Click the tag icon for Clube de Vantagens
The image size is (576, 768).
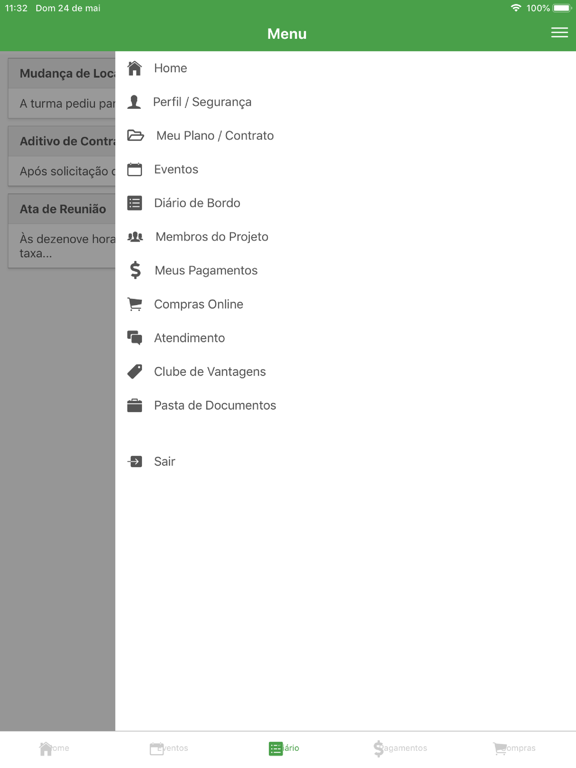click(135, 372)
